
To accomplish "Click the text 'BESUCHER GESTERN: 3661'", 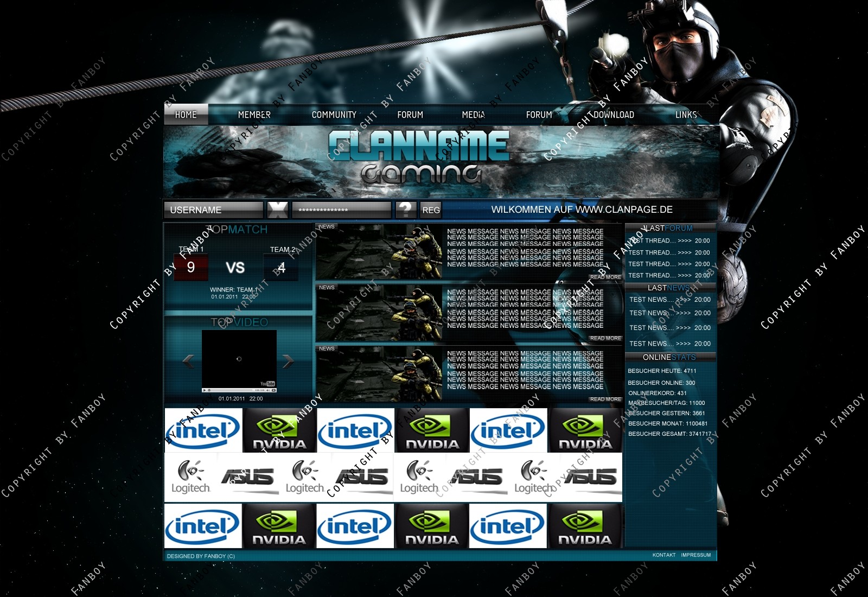I will tap(667, 413).
